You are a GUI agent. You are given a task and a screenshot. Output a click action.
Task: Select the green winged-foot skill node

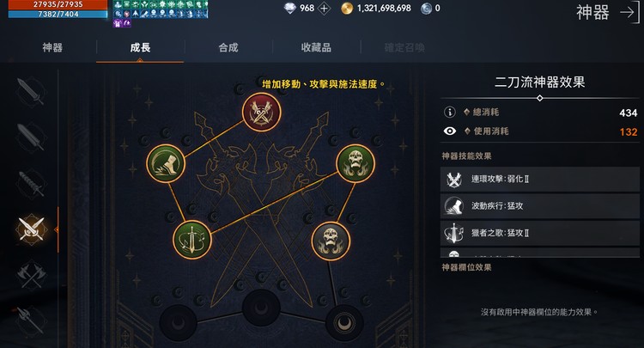coord(166,163)
